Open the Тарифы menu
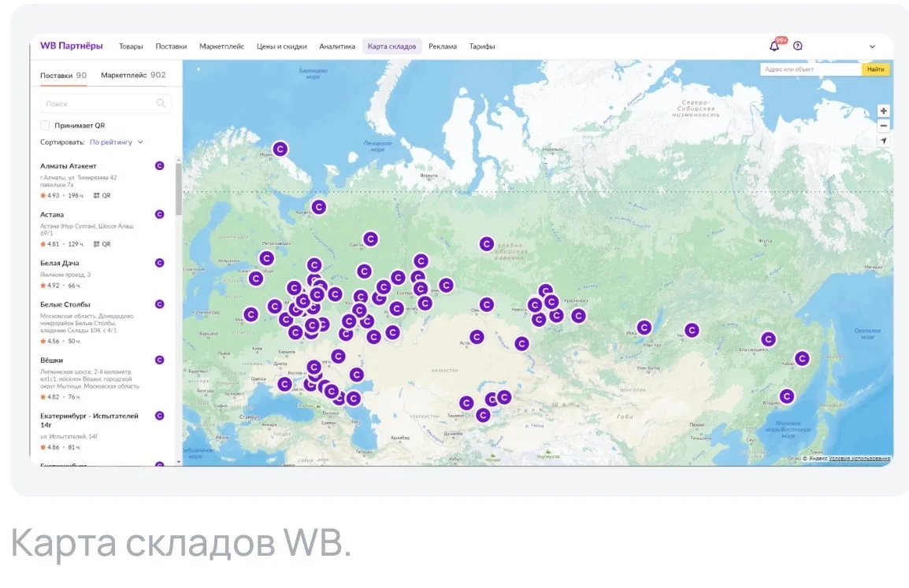909x588 pixels. 482,46
